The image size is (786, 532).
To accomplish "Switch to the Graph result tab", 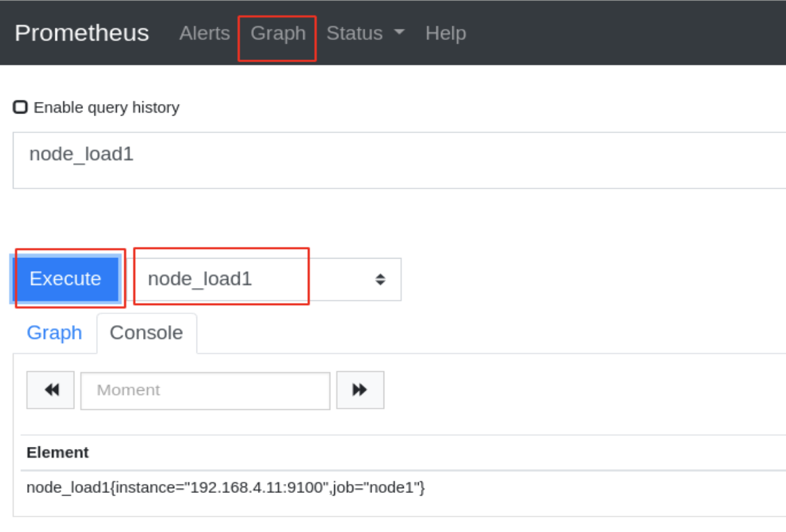I will [x=55, y=333].
